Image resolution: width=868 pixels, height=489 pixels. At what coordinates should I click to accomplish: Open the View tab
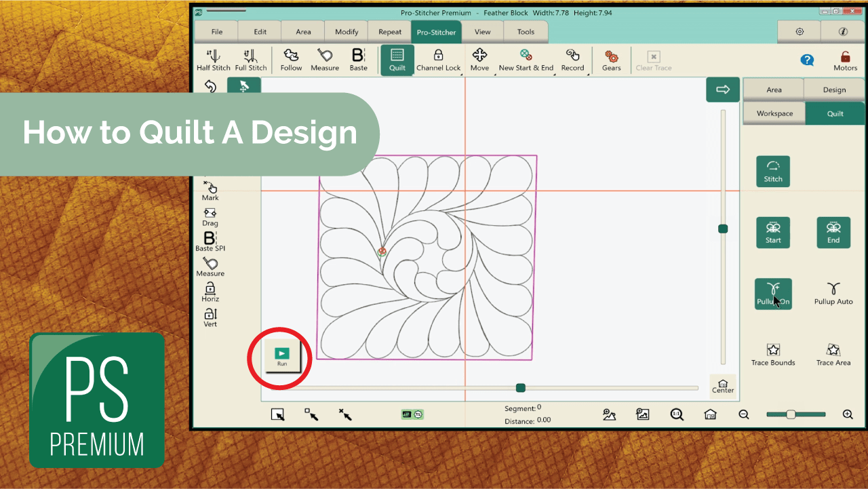tap(483, 32)
